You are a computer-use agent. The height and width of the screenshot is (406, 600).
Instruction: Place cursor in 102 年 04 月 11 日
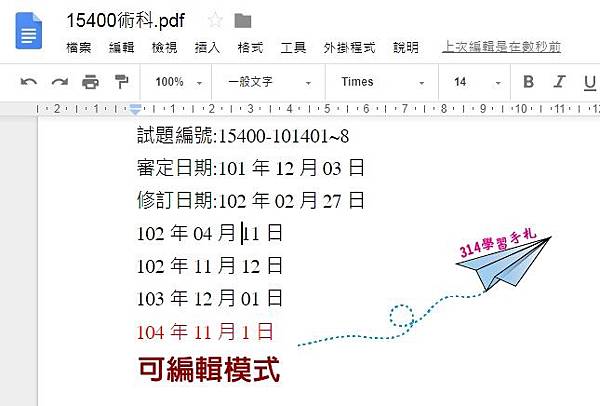click(x=210, y=233)
